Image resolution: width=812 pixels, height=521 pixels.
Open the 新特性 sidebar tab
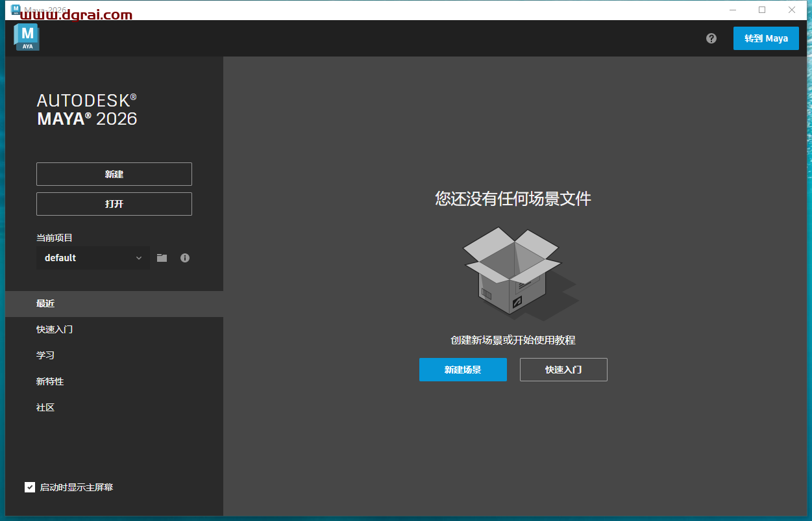(x=114, y=382)
